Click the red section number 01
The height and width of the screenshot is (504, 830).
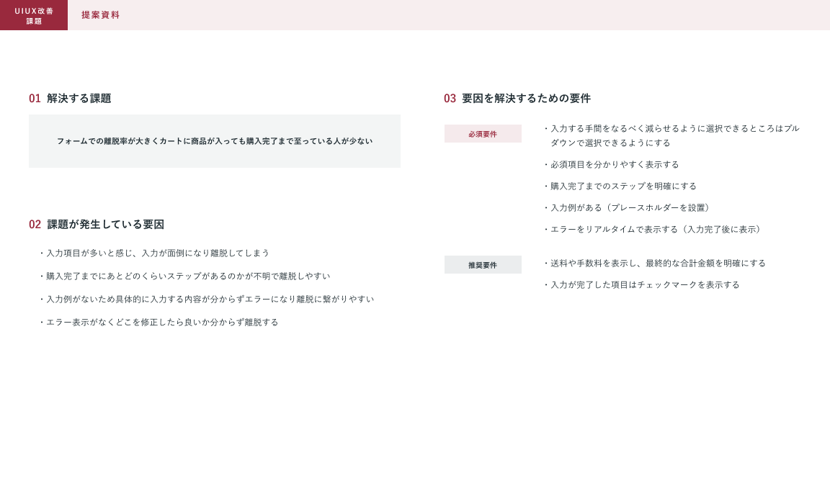(x=35, y=99)
